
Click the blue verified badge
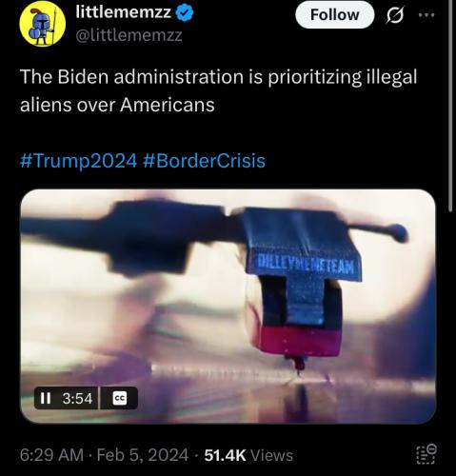coord(185,13)
